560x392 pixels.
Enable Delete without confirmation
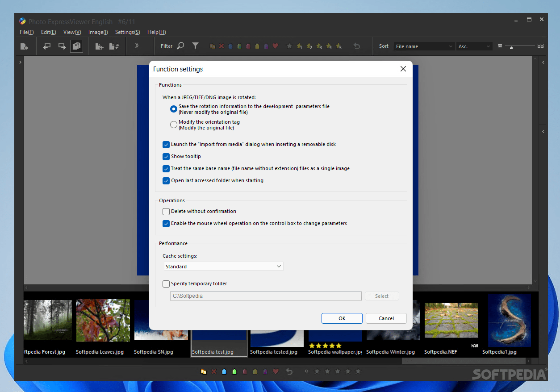coord(166,212)
